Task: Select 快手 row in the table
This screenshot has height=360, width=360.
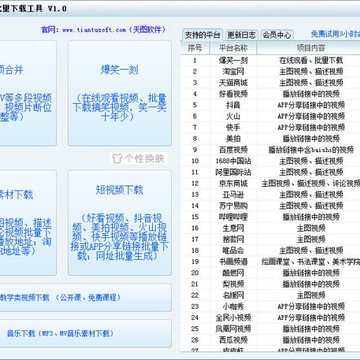Action: [270, 127]
